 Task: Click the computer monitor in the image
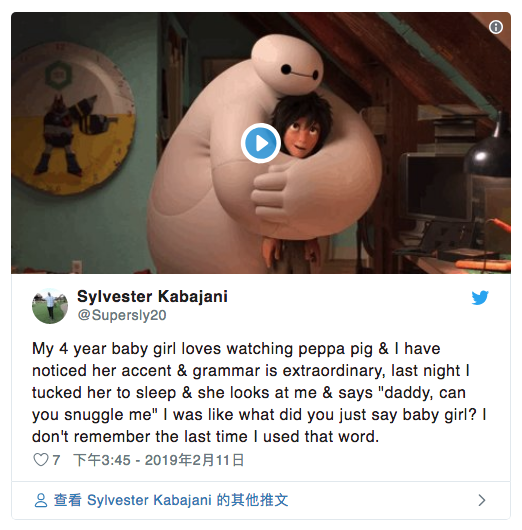click(x=436, y=187)
